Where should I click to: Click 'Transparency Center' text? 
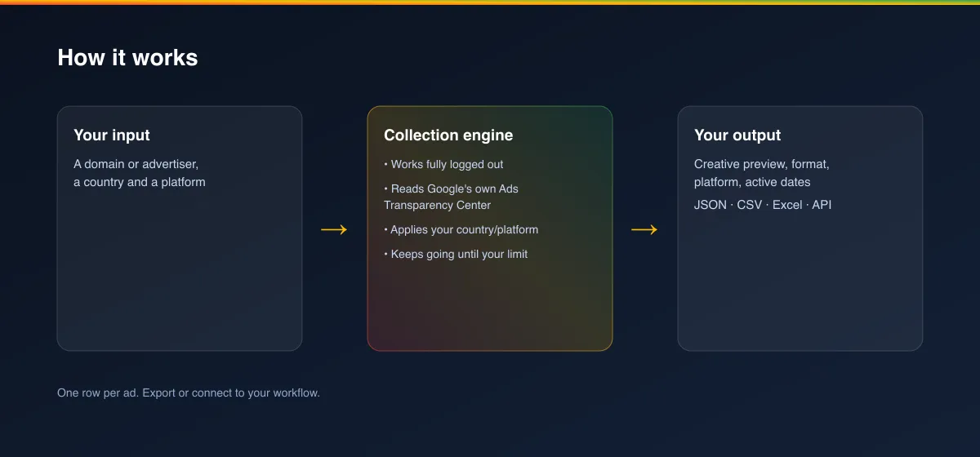(x=438, y=205)
